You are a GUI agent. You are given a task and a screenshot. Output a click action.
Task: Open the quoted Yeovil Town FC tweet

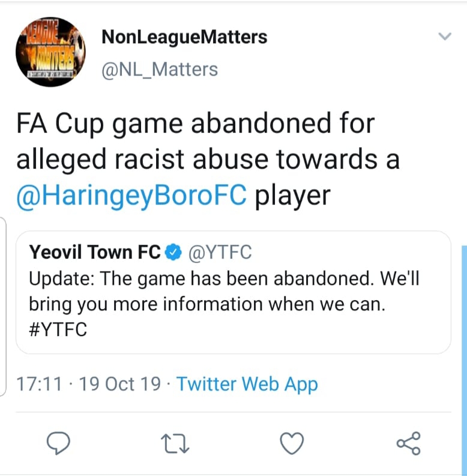pos(233,292)
